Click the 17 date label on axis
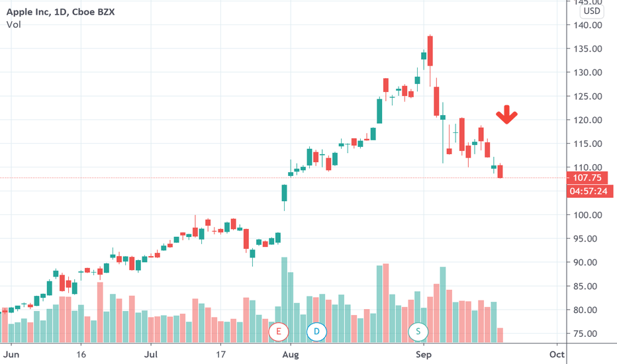This screenshot has height=364, width=617. pos(220,355)
